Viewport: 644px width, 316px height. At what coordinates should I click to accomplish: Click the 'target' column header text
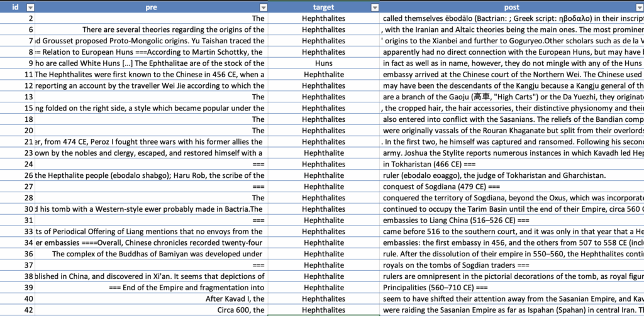tap(323, 8)
